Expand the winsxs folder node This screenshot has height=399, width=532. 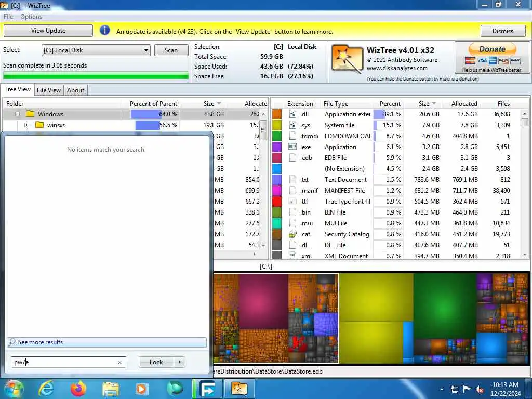pos(27,125)
